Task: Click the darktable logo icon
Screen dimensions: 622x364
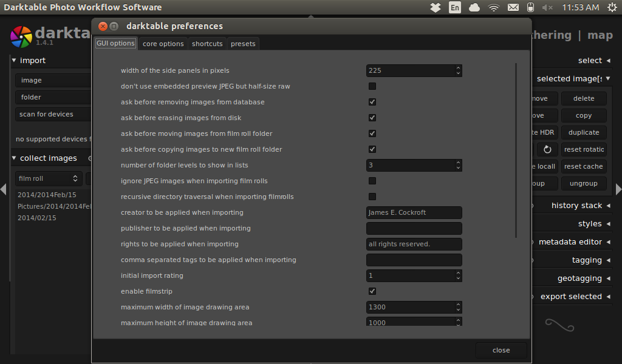Action: click(x=21, y=36)
